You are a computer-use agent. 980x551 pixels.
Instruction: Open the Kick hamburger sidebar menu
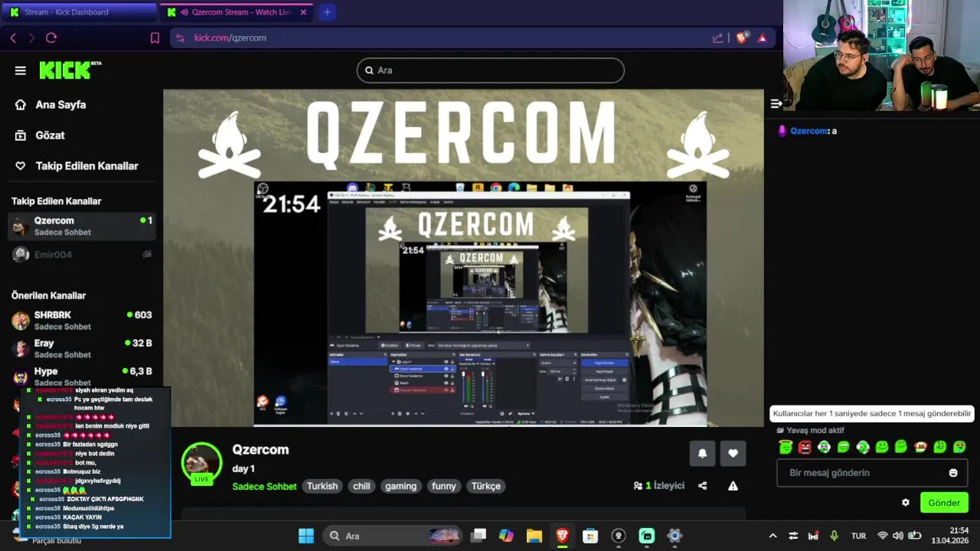21,70
